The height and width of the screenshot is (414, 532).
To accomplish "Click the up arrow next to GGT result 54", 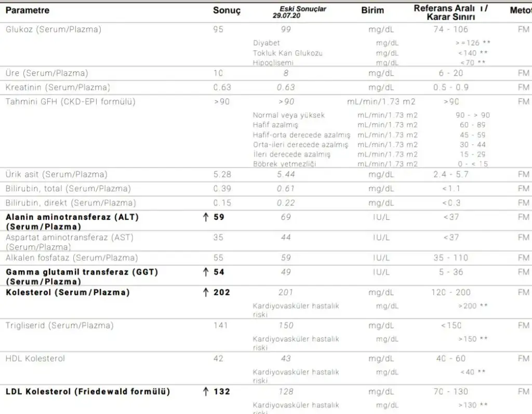I will point(206,272).
